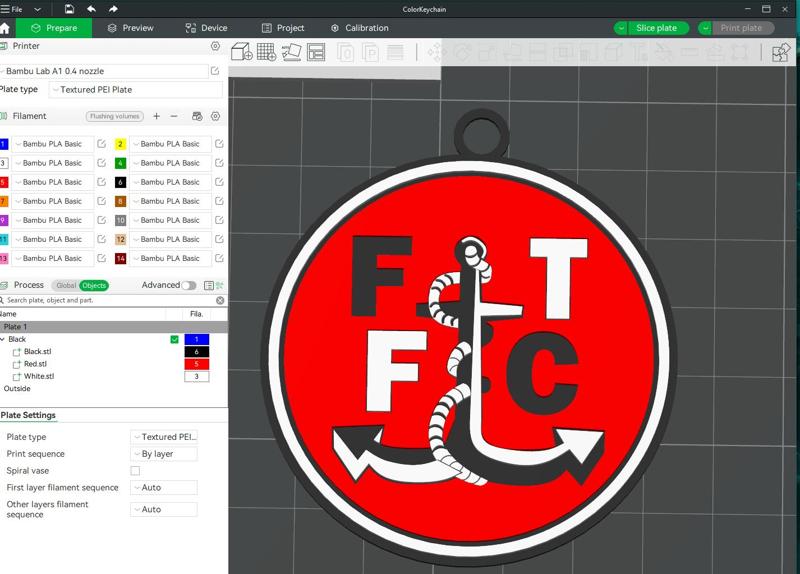Open Plate Settings plate type dropdown
Viewport: 800px width, 574px height.
164,437
